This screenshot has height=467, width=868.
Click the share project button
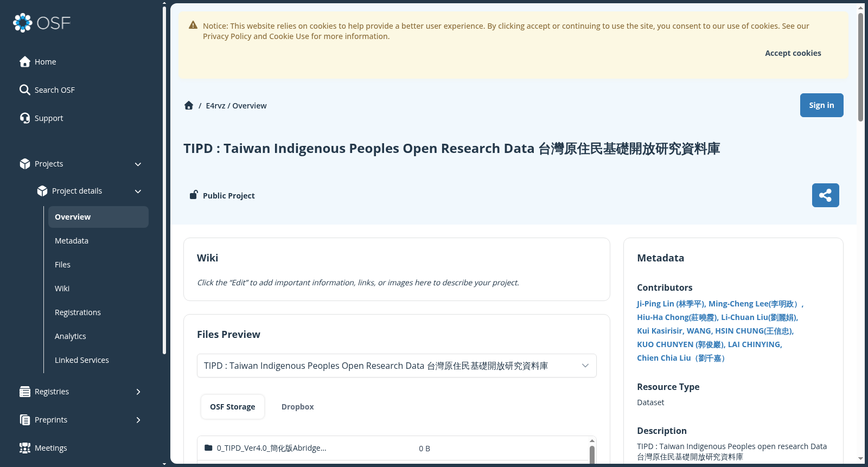[x=825, y=195]
